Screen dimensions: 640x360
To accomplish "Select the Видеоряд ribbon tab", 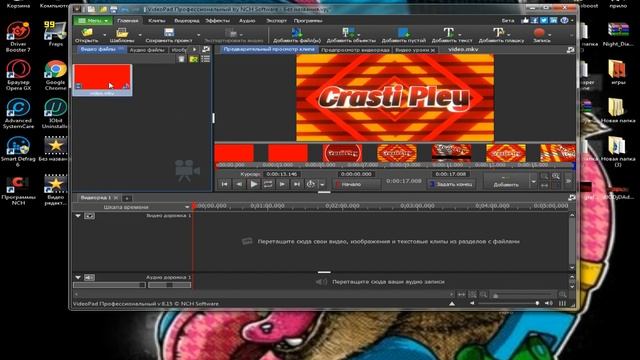I will 187,20.
